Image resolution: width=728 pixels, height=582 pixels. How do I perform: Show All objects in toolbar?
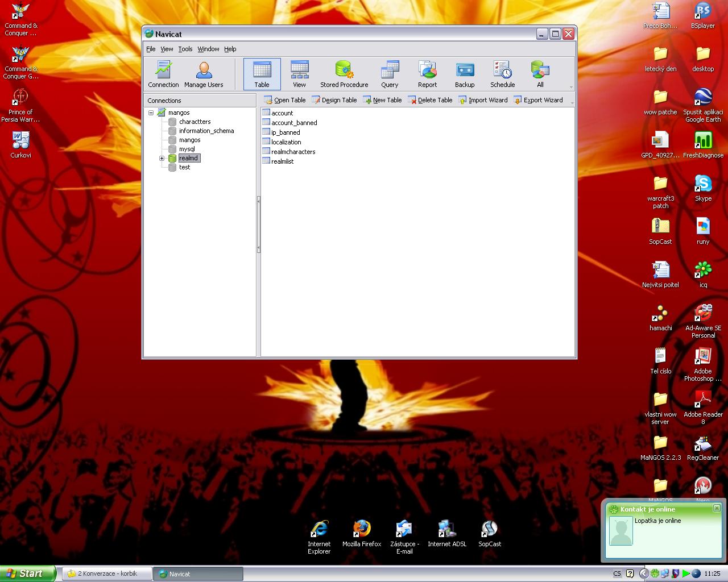coord(540,74)
